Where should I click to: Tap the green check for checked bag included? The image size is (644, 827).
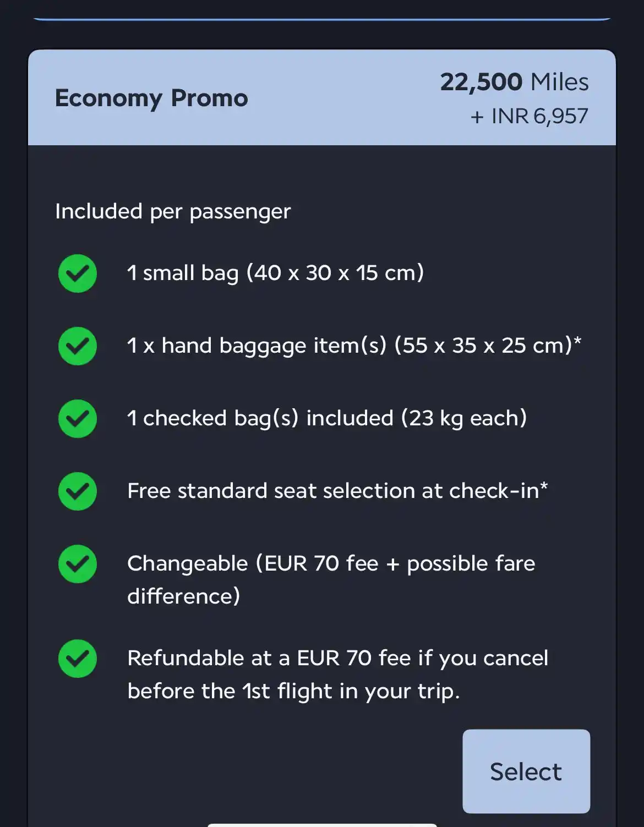coord(78,419)
